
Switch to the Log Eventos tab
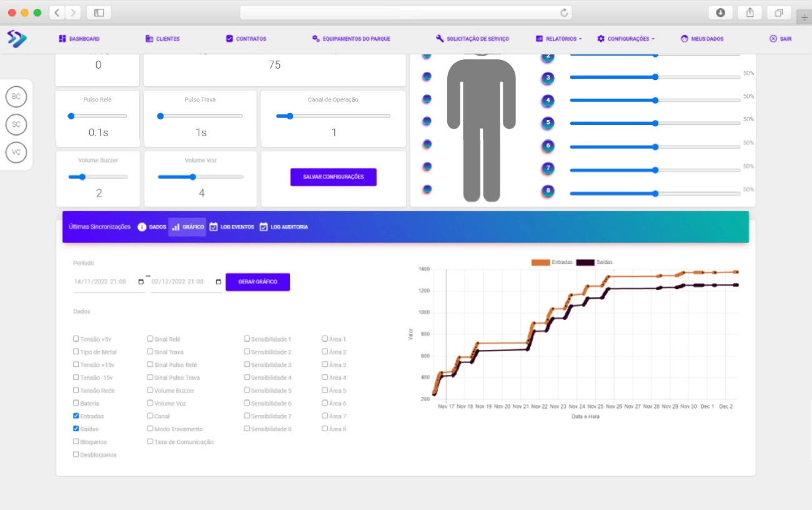(232, 227)
